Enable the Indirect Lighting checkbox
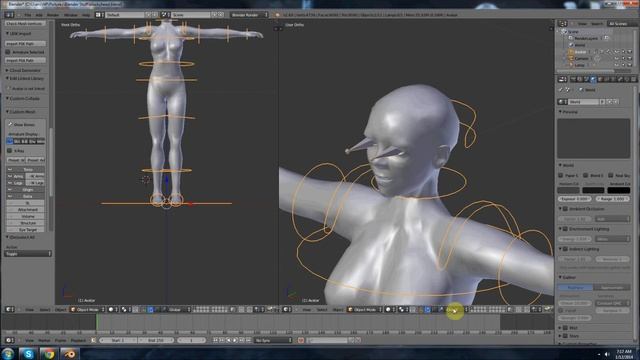 (566, 249)
